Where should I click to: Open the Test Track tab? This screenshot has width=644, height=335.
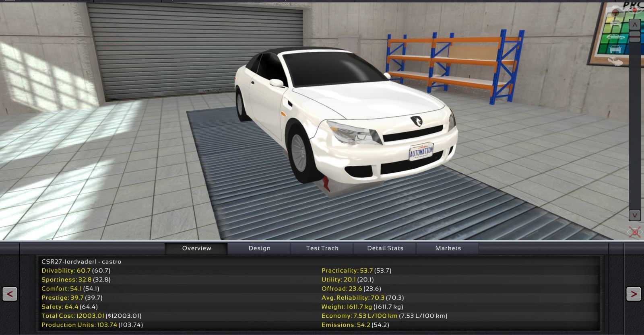[x=322, y=249]
